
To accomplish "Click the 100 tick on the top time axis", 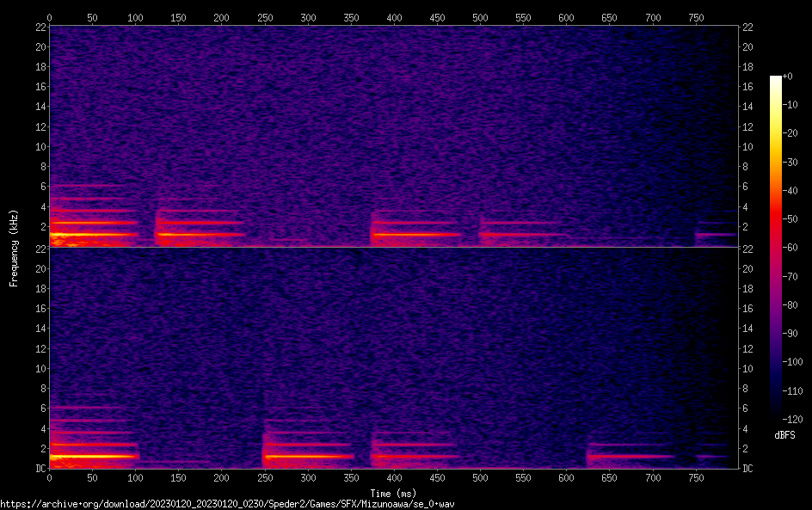I will (135, 16).
